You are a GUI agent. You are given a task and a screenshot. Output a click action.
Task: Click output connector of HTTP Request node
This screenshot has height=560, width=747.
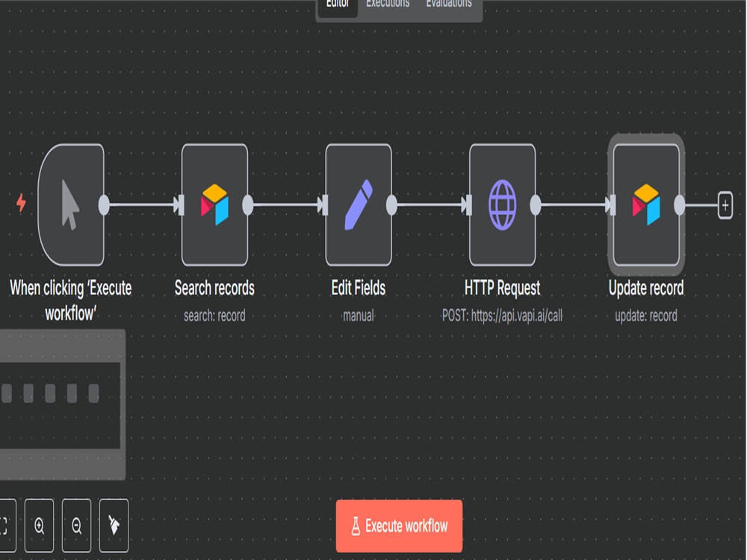click(536, 205)
